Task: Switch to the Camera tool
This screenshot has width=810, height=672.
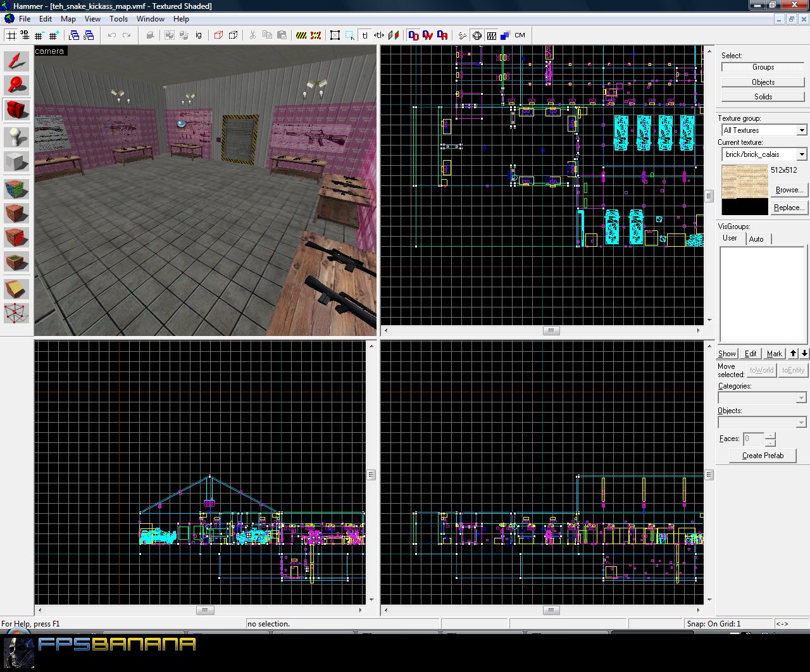Action: (x=16, y=109)
